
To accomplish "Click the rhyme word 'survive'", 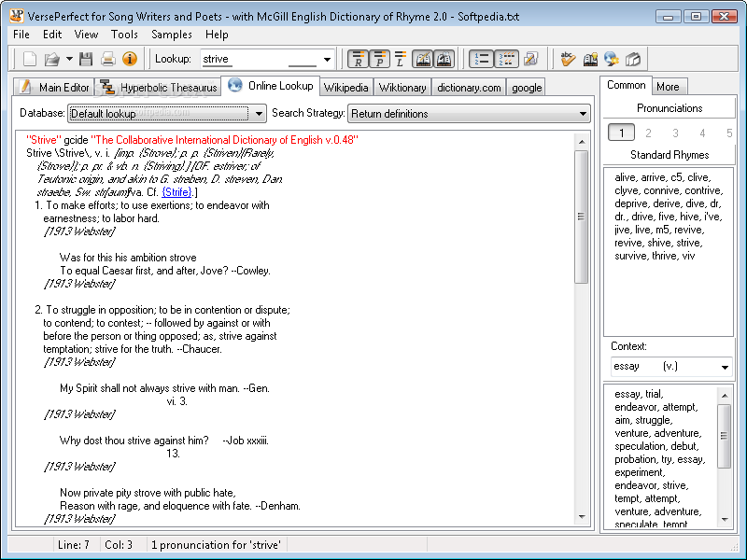I will tap(631, 256).
